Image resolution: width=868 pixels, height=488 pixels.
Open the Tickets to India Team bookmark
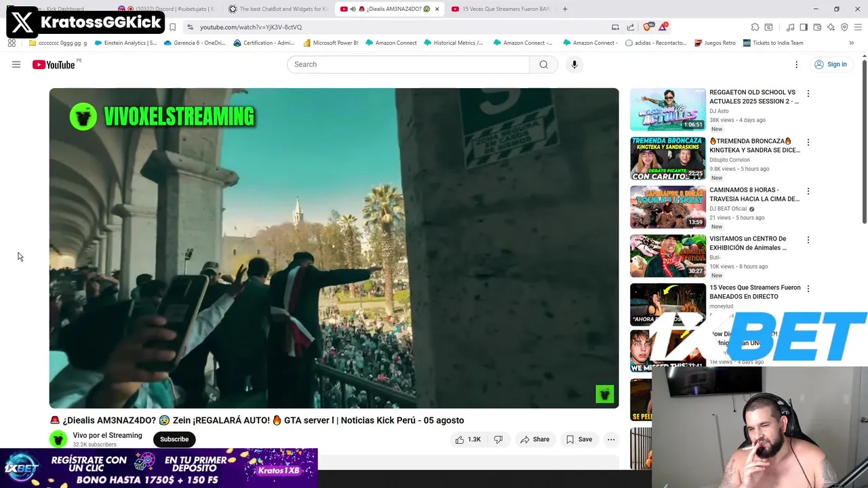(x=772, y=43)
